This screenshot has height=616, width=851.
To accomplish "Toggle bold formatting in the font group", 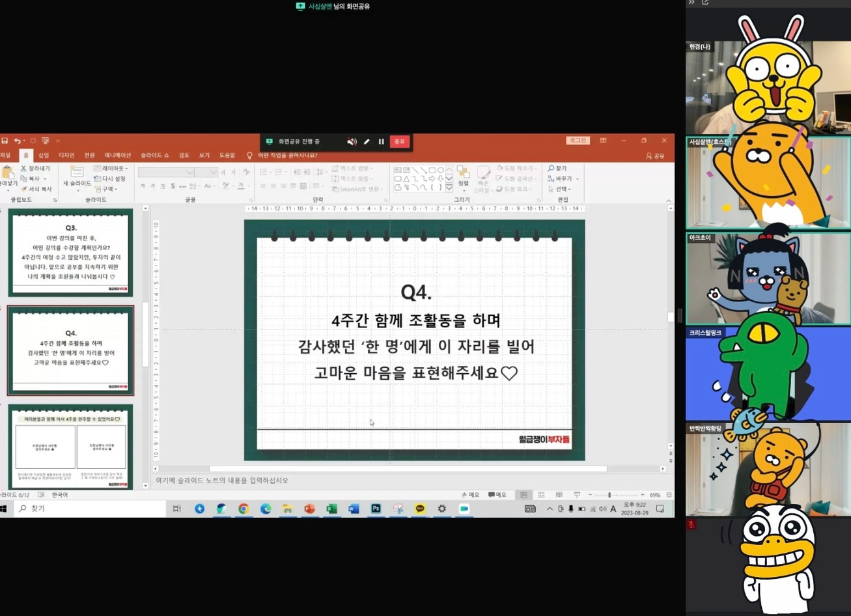I will [x=143, y=186].
